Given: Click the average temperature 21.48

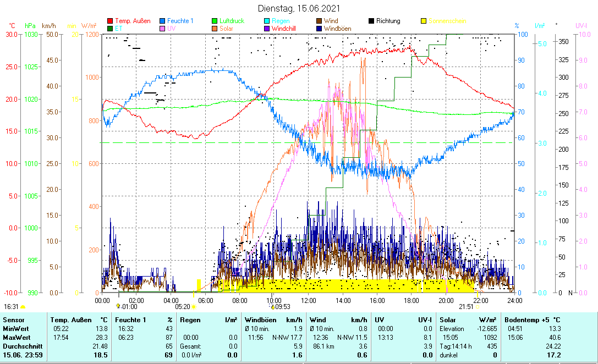Looking at the screenshot, I should [100, 346].
